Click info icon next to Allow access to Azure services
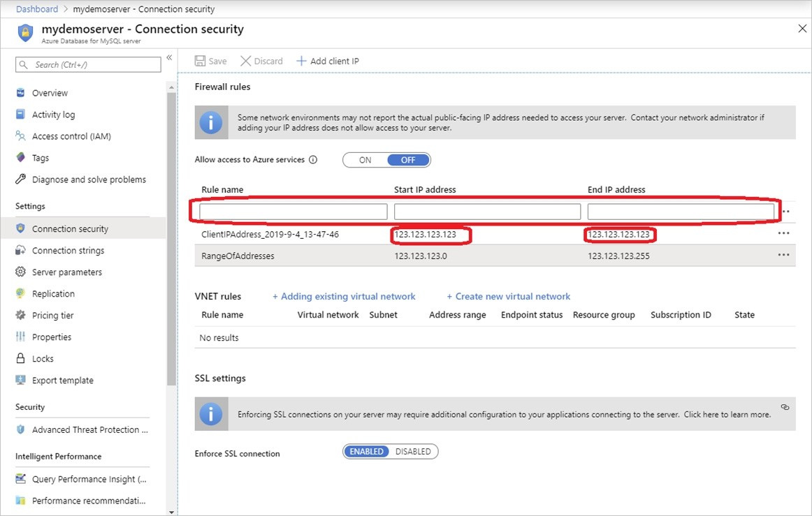This screenshot has height=516, width=812. coord(313,159)
